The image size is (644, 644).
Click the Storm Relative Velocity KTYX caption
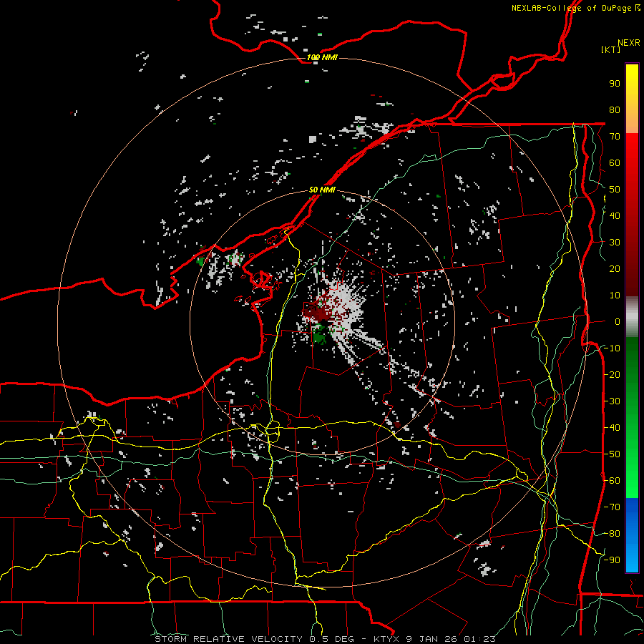(x=325, y=639)
